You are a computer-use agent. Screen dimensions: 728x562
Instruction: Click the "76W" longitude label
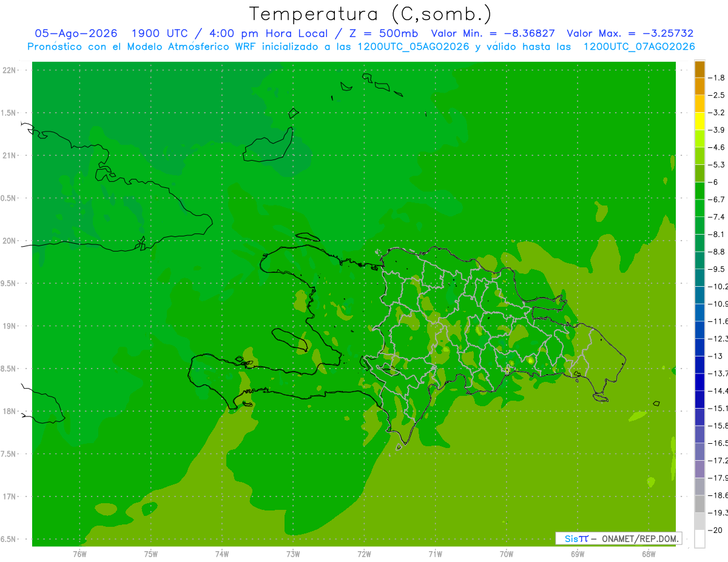point(79,554)
